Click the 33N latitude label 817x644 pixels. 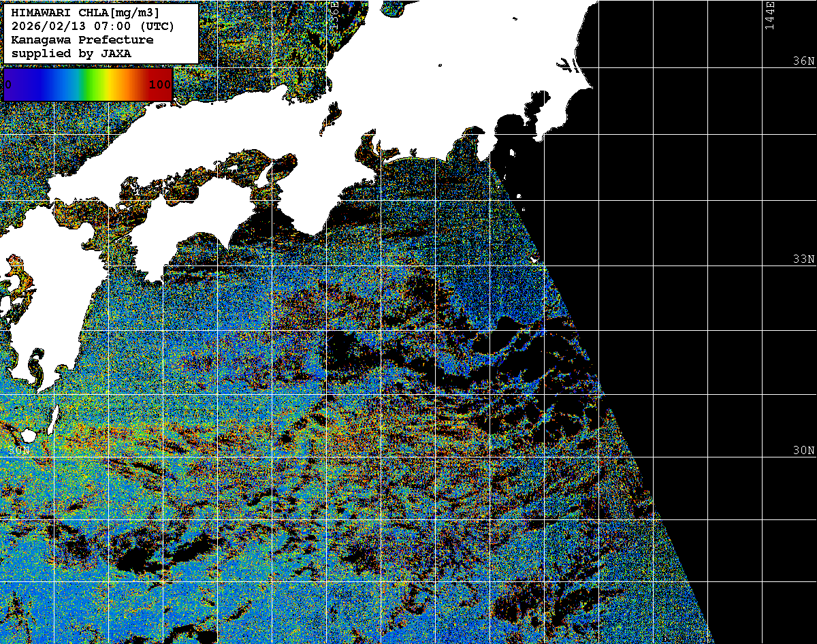coord(802,259)
